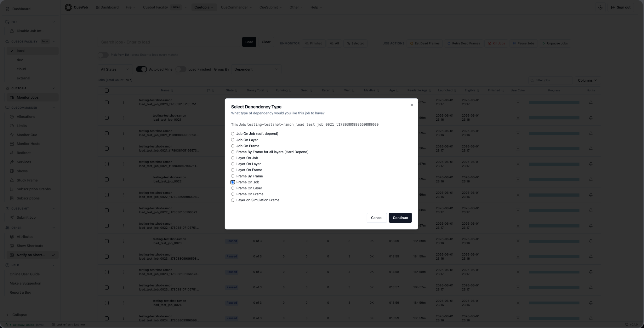Viewport: 644px width, 328px height.
Task: Click Search jobs input field
Action: [169, 42]
